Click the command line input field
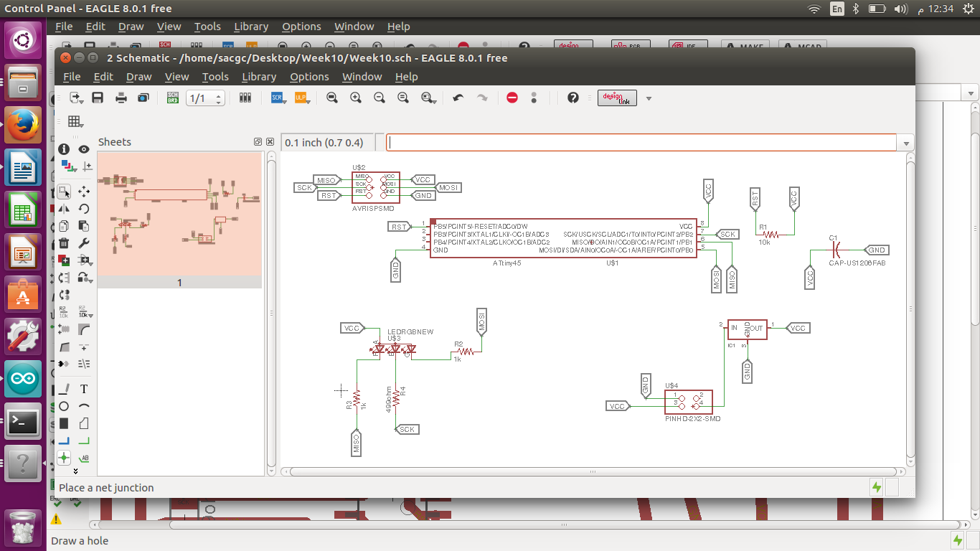 [641, 143]
